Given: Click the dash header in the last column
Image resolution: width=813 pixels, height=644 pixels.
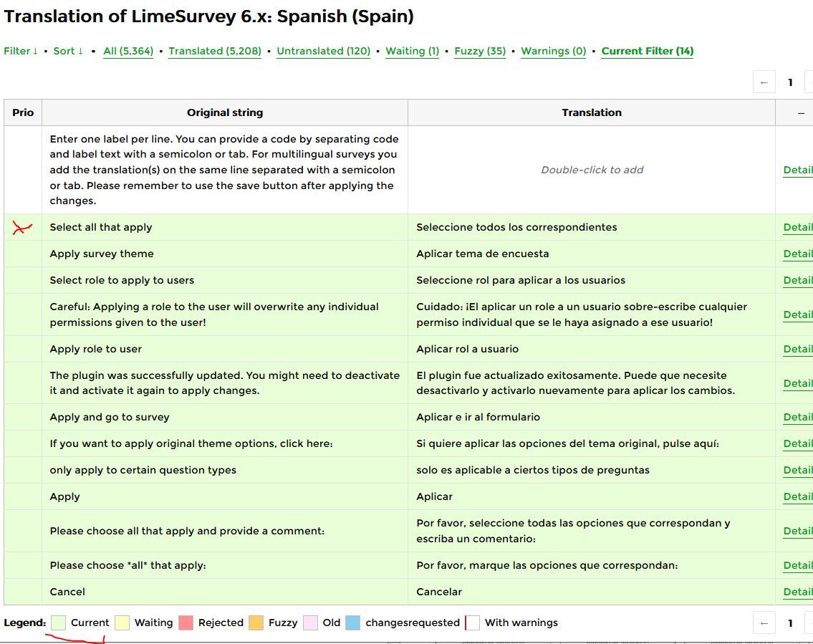Looking at the screenshot, I should tap(800, 112).
